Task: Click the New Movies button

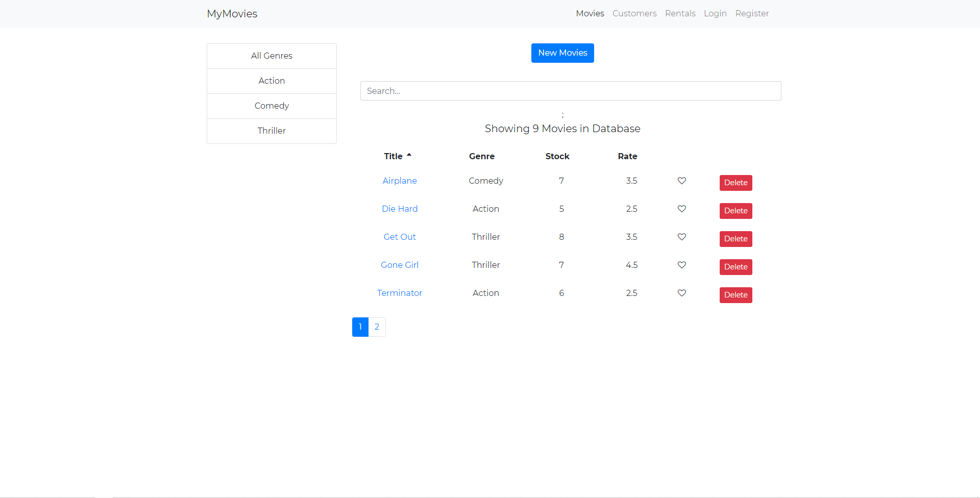Action: (x=562, y=53)
